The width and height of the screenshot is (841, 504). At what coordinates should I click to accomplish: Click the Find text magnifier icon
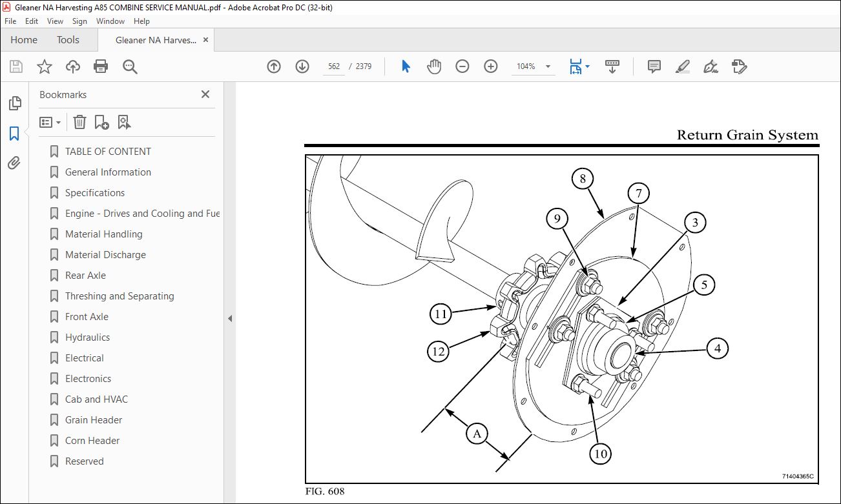pyautogui.click(x=130, y=66)
